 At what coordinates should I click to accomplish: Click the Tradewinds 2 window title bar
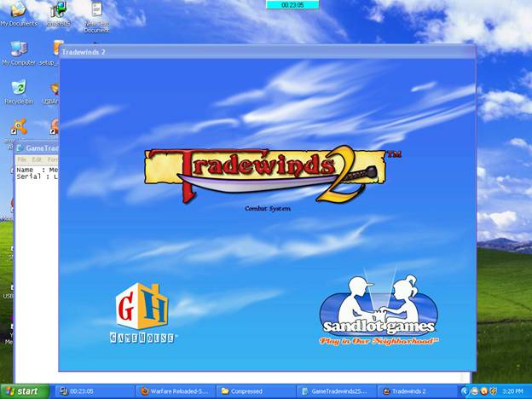coord(268,52)
